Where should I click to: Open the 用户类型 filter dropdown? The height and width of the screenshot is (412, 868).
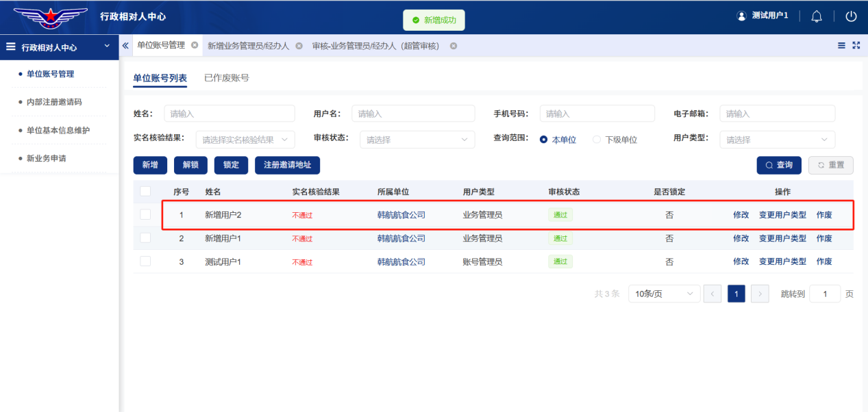[x=778, y=140]
